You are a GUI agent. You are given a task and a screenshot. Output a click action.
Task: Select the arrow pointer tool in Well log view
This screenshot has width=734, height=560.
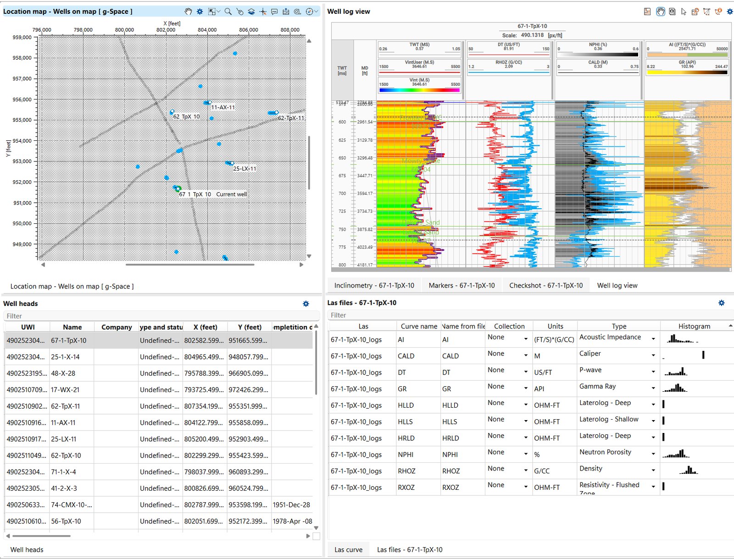click(684, 11)
